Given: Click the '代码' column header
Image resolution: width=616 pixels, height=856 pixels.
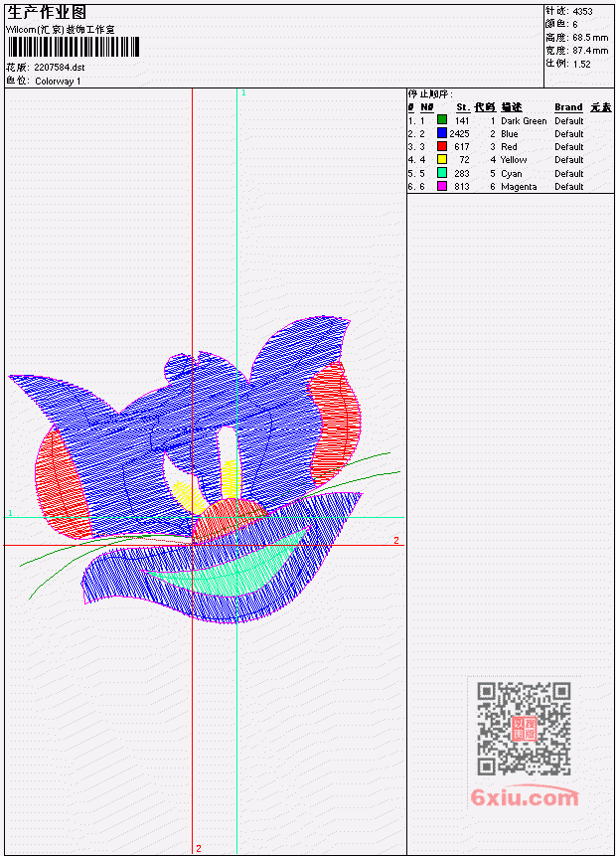Looking at the screenshot, I should click(x=485, y=107).
